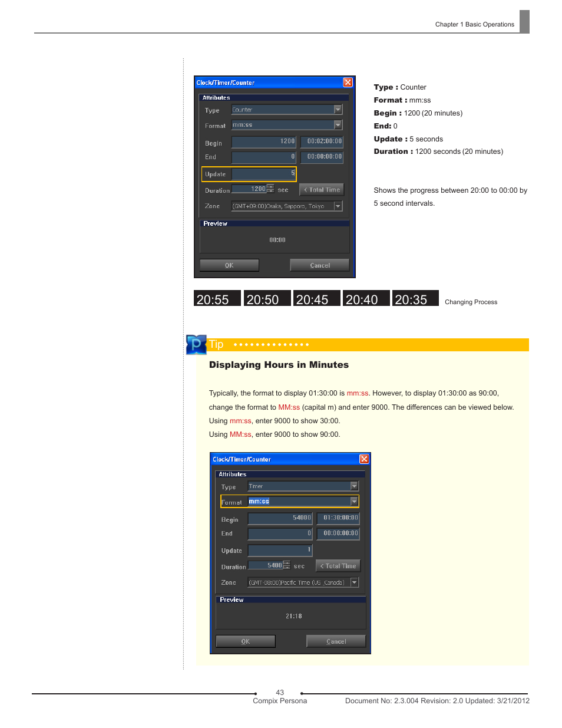Click Cancel in the Counter dialog
The image size is (562, 728).
319,265
